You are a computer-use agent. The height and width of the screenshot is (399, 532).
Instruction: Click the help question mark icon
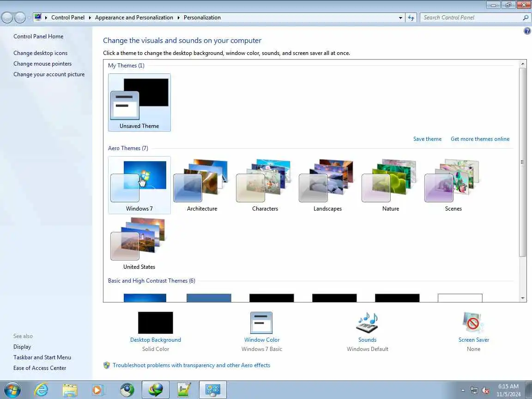(527, 31)
